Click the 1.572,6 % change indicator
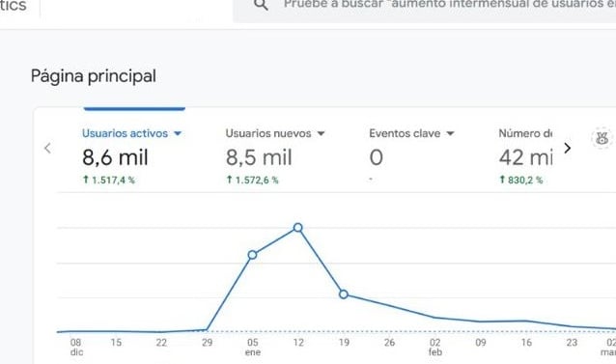This screenshot has height=364, width=616. (252, 180)
